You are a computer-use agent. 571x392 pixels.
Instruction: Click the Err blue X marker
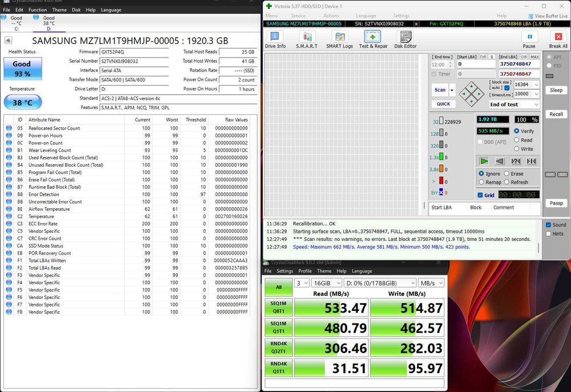point(441,192)
